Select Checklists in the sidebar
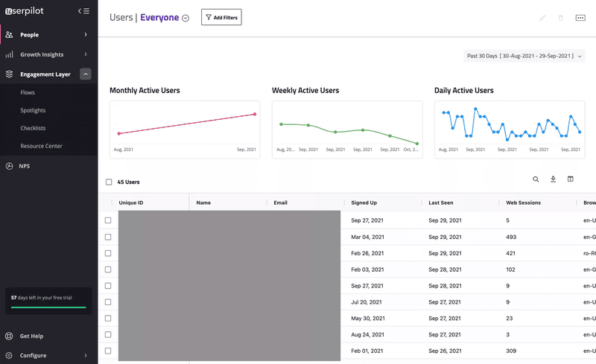Image resolution: width=596 pixels, height=364 pixels. [x=33, y=128]
